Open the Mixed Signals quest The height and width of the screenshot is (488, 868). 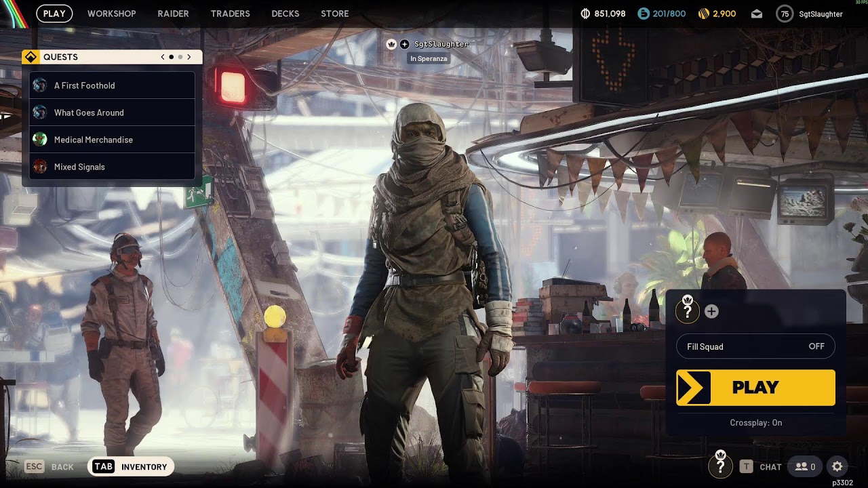[x=113, y=167]
